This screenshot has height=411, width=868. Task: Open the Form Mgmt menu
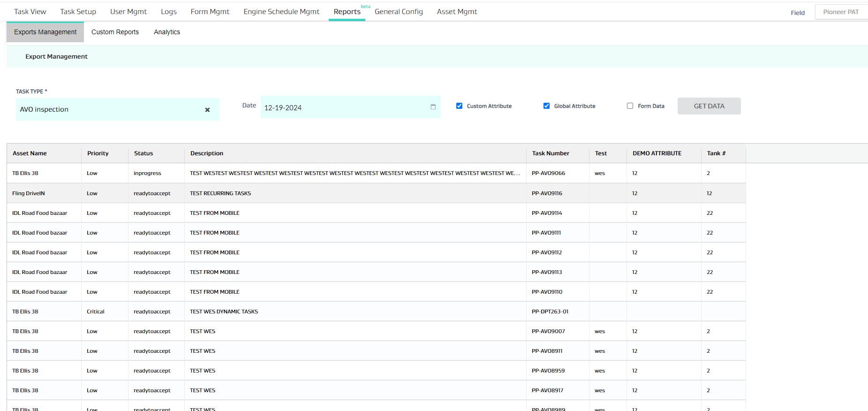(210, 12)
